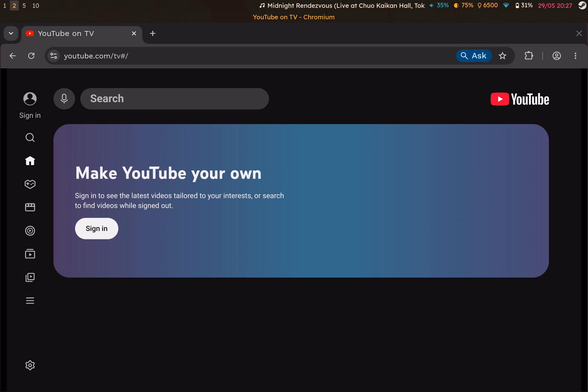Bookmark this page with star icon
Viewport: 588px width, 392px height.
point(503,56)
